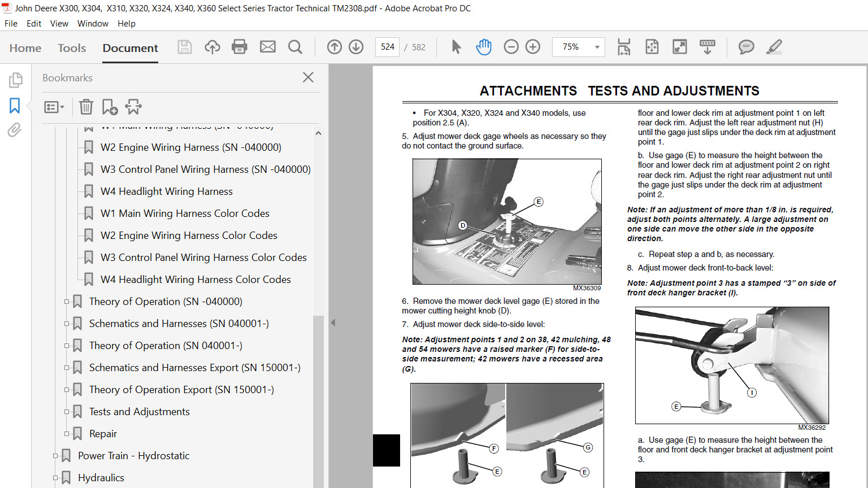The width and height of the screenshot is (868, 488).
Task: Select the Document tab
Action: [131, 48]
